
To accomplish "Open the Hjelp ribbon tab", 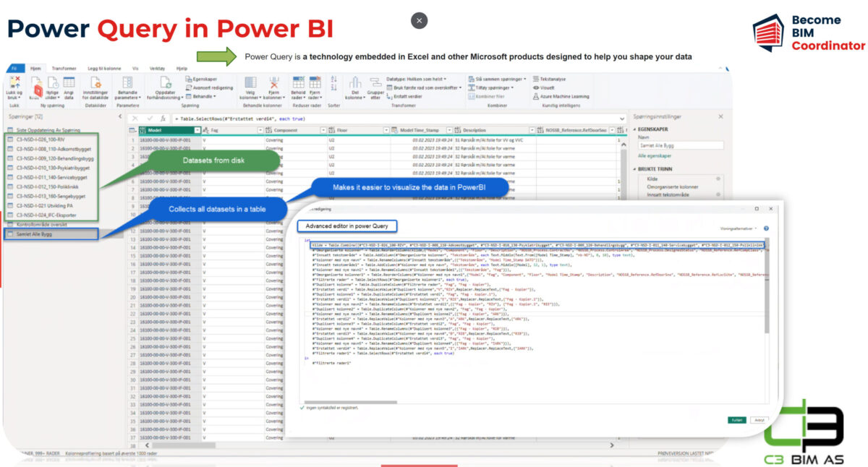I will (x=182, y=68).
